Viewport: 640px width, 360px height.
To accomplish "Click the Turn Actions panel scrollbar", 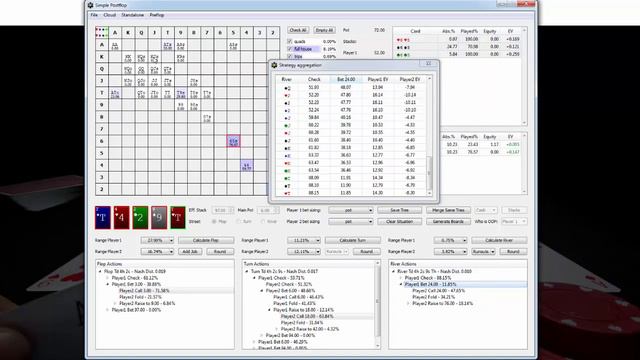I will pos(377,304).
